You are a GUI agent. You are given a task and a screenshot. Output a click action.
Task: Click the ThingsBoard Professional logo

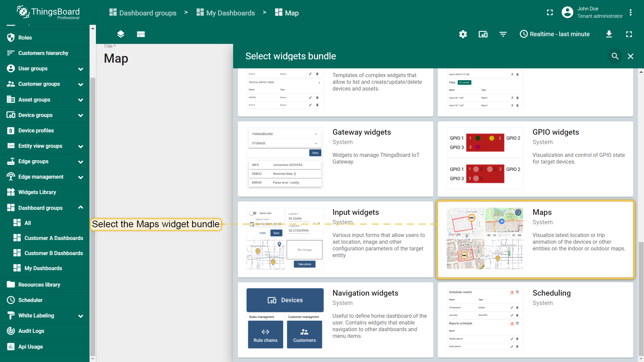point(48,12)
